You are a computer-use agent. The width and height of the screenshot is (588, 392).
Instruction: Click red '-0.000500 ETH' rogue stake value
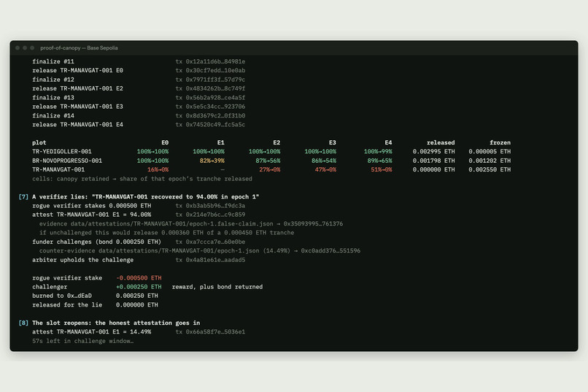tap(139, 278)
